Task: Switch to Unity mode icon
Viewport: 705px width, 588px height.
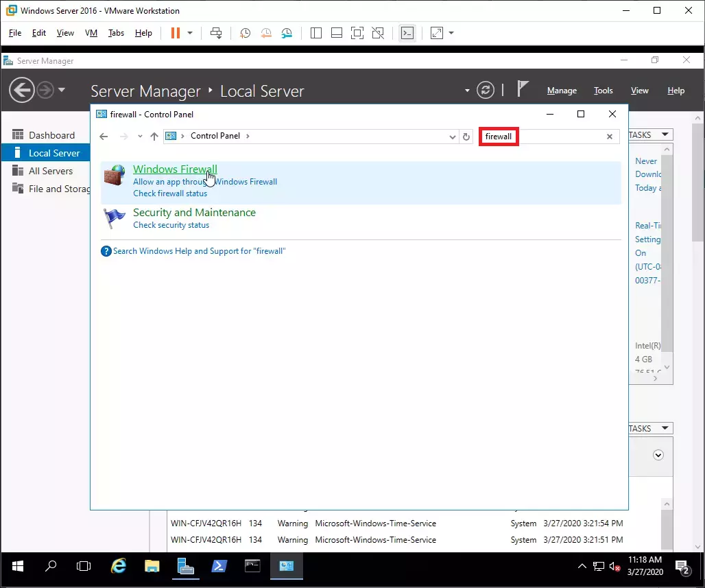Action: [x=378, y=33]
